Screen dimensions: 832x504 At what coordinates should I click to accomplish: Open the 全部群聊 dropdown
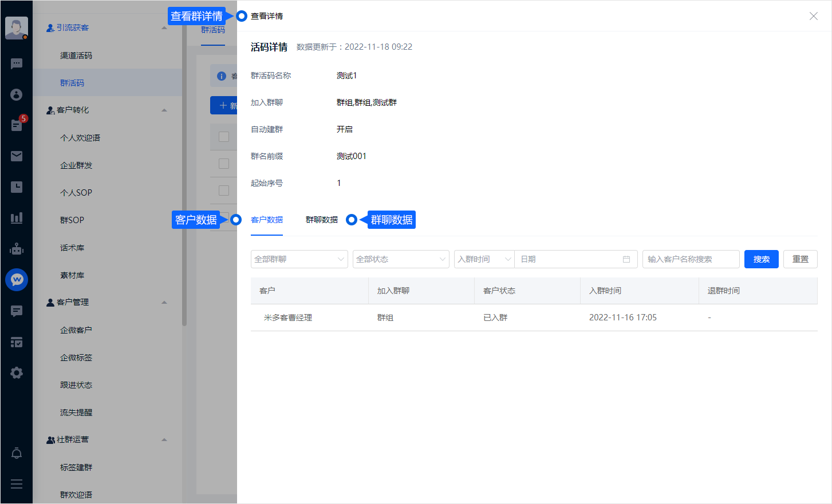[x=299, y=259]
